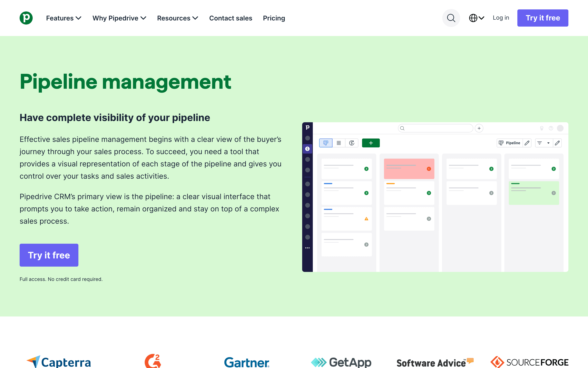Go to Contact sales
Screen dimensions: 588x368
click(x=231, y=18)
